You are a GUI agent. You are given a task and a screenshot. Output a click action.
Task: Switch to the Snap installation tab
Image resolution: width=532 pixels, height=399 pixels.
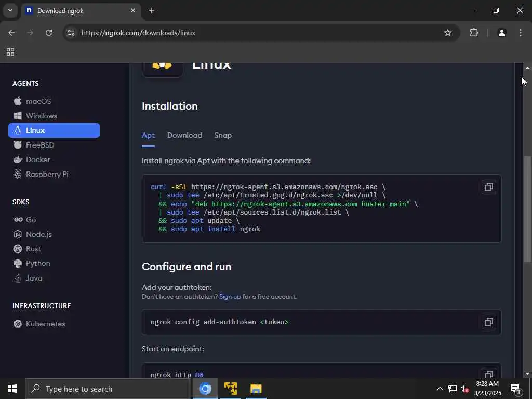pos(223,136)
